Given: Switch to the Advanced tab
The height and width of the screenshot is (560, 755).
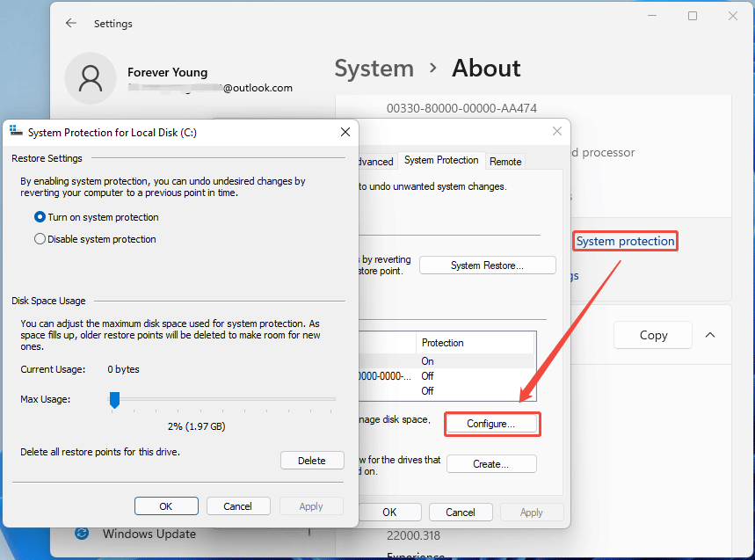Looking at the screenshot, I should pyautogui.click(x=376, y=161).
